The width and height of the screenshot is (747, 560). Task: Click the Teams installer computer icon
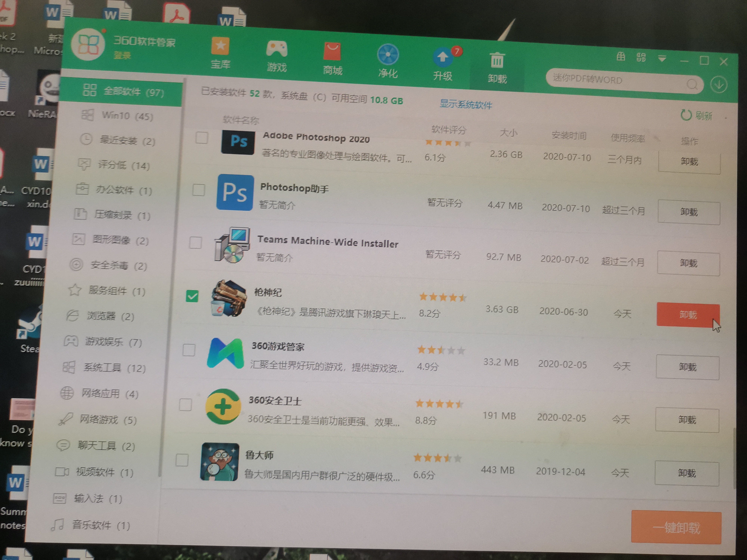point(232,245)
